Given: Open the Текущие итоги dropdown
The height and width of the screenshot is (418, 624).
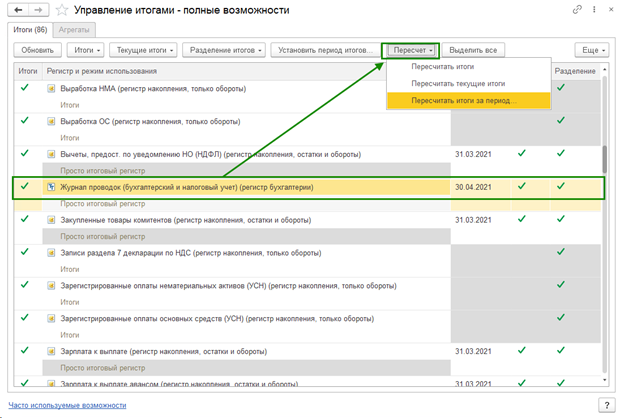Looking at the screenshot, I should (143, 50).
